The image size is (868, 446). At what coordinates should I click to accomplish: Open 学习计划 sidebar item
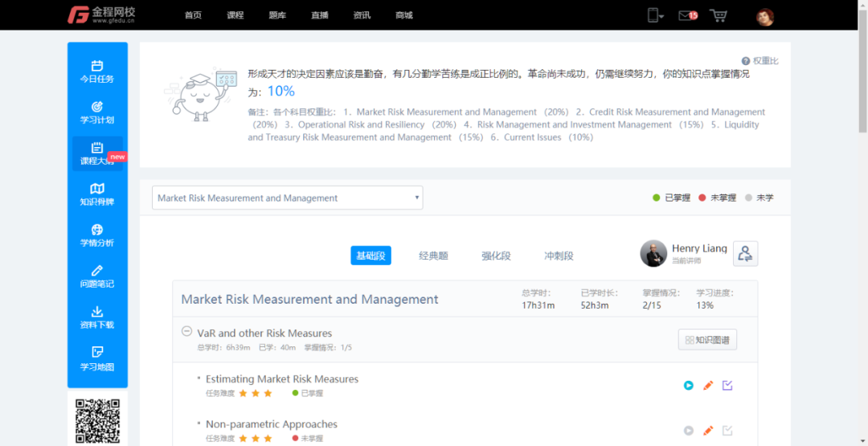click(96, 113)
